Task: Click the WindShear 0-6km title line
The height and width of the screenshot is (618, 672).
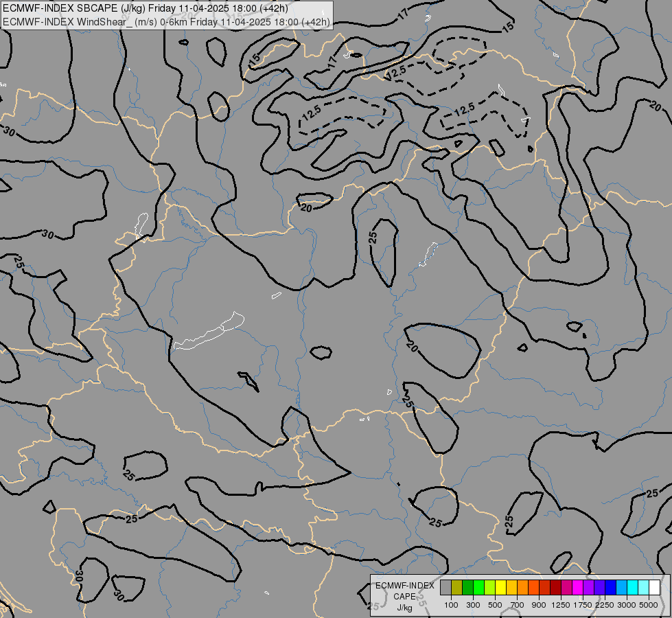Action: coord(166,21)
